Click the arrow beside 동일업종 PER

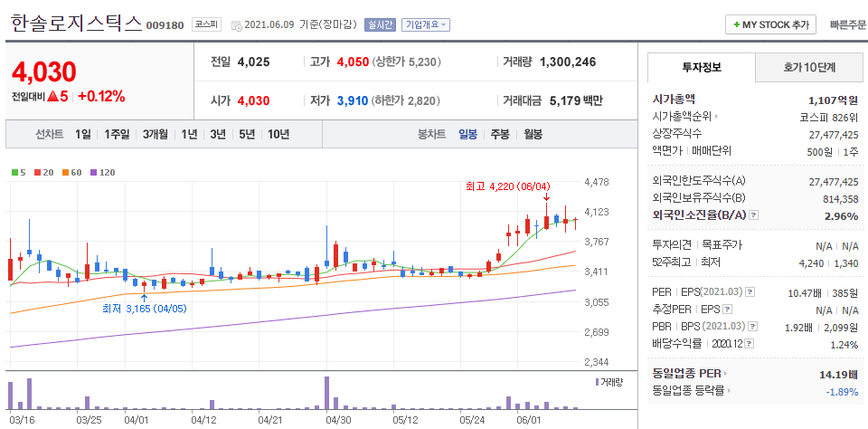pyautogui.click(x=725, y=374)
